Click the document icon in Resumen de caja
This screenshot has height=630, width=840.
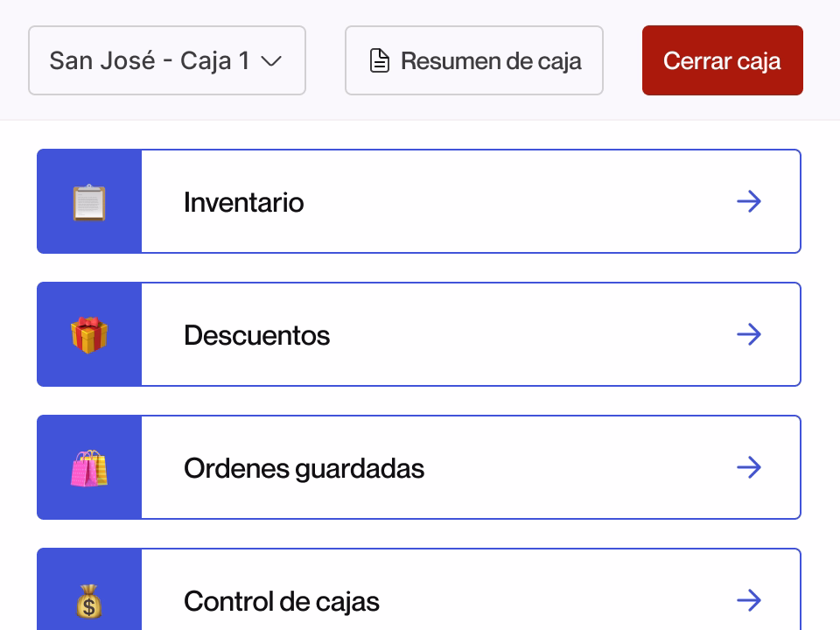(380, 60)
